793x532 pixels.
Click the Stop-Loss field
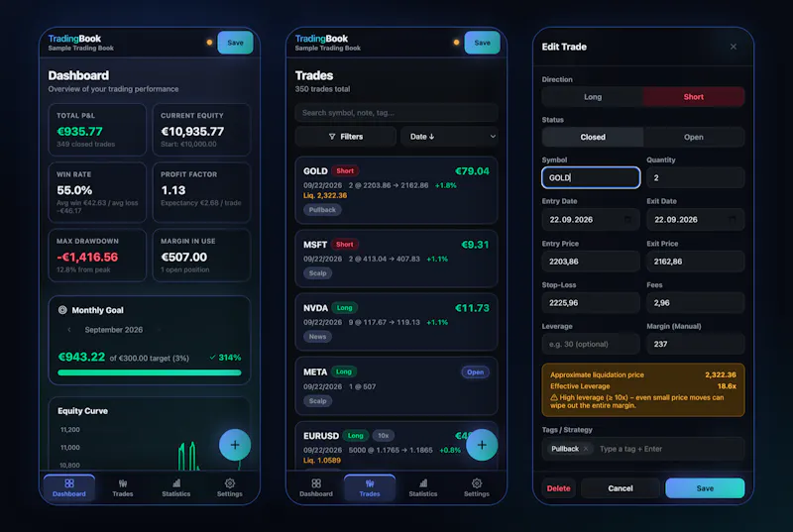591,302
